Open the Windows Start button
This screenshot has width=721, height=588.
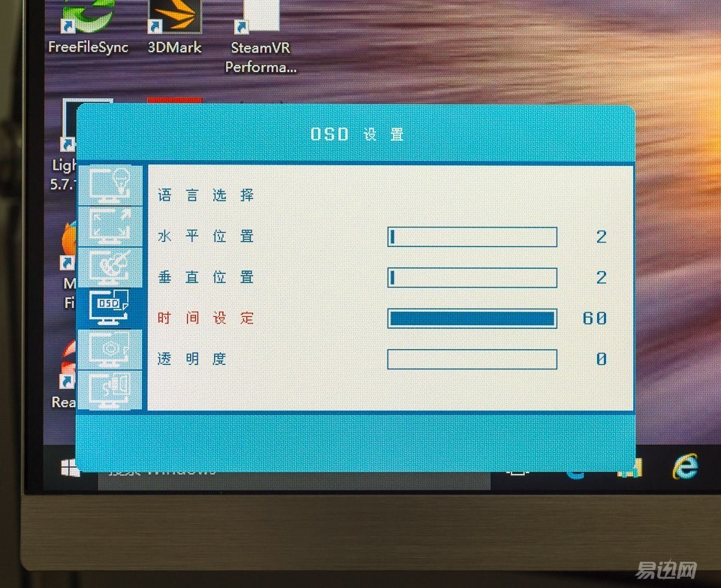click(70, 469)
